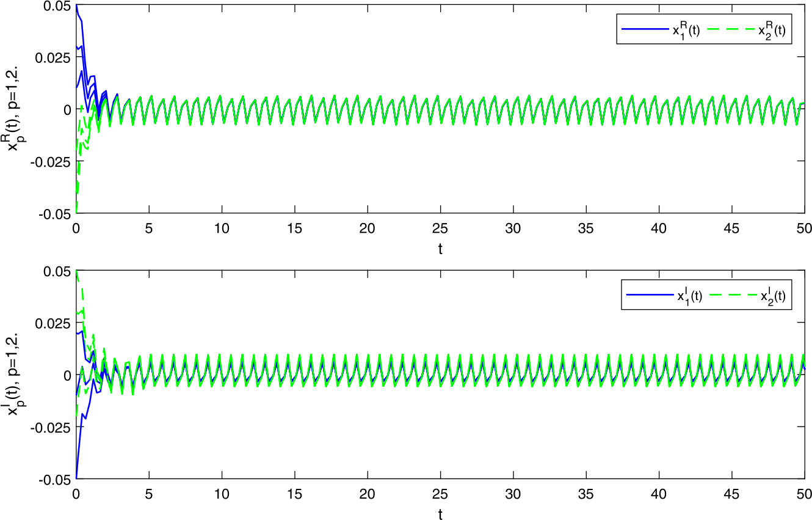Viewport: 812px width, 520px height.
Task: Select tick label 15 on xR plot time axis
Action: 295,227
